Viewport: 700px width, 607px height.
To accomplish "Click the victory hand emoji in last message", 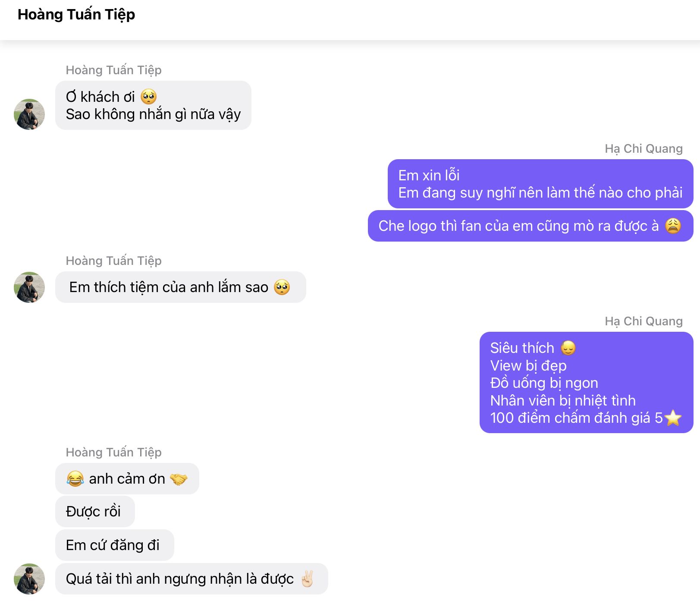I will pyautogui.click(x=307, y=579).
